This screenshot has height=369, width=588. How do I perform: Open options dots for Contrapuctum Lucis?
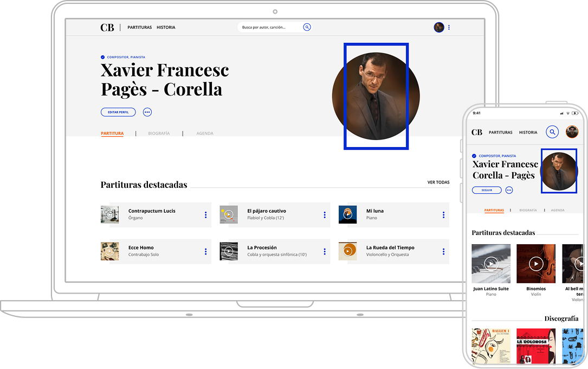click(x=205, y=215)
